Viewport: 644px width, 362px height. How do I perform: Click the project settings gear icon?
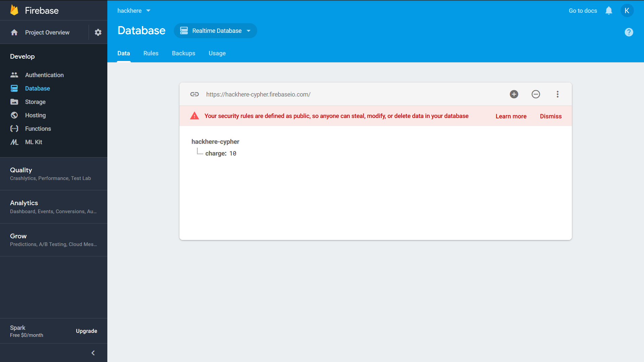coord(98,33)
